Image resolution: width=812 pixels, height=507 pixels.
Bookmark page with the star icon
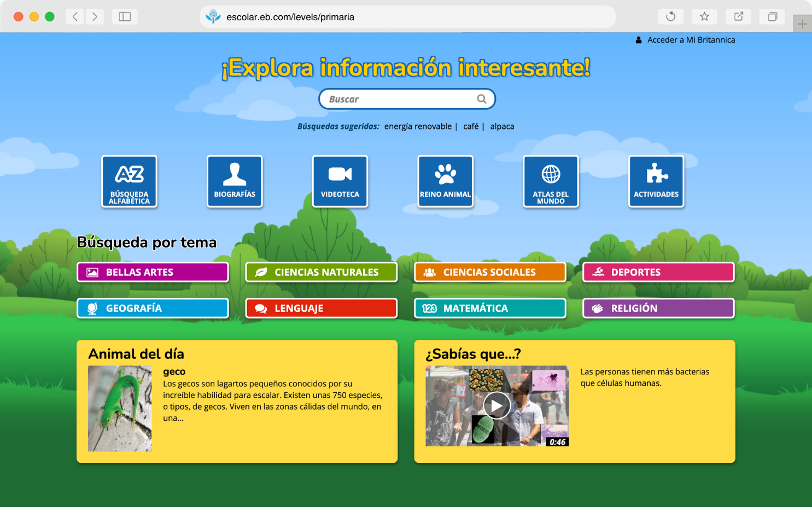(704, 17)
